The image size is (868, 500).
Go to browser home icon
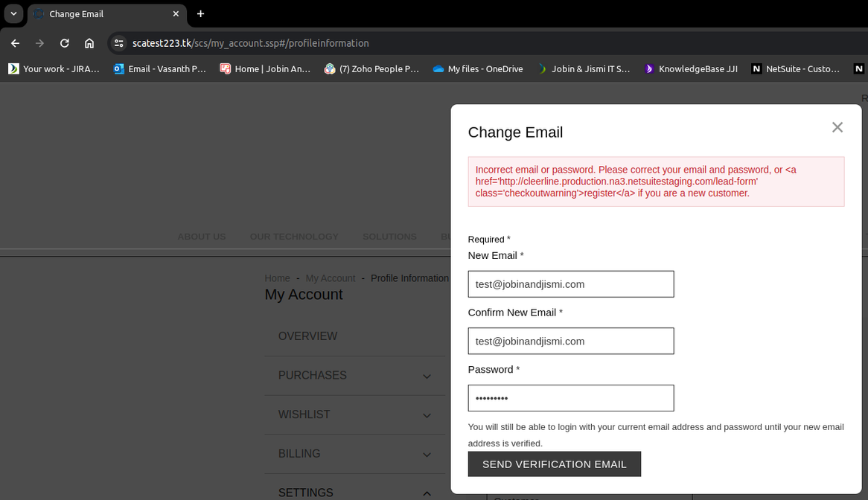[x=89, y=43]
